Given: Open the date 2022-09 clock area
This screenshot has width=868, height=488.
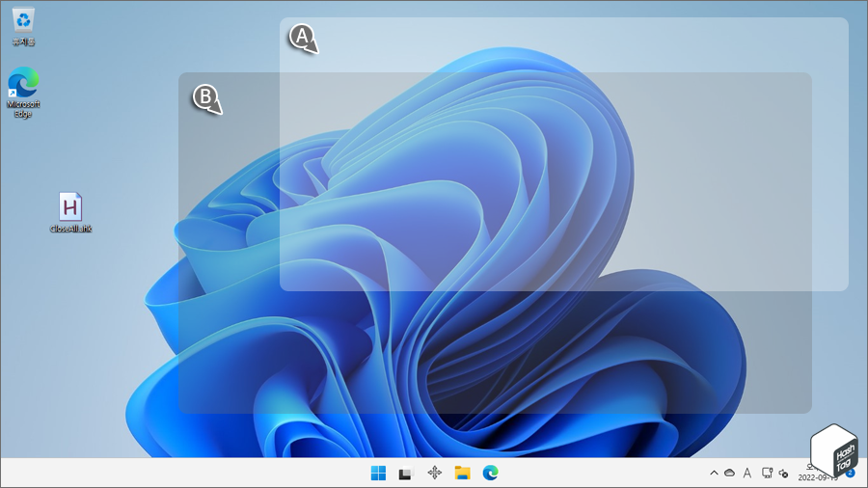Looking at the screenshot, I should coord(818,474).
